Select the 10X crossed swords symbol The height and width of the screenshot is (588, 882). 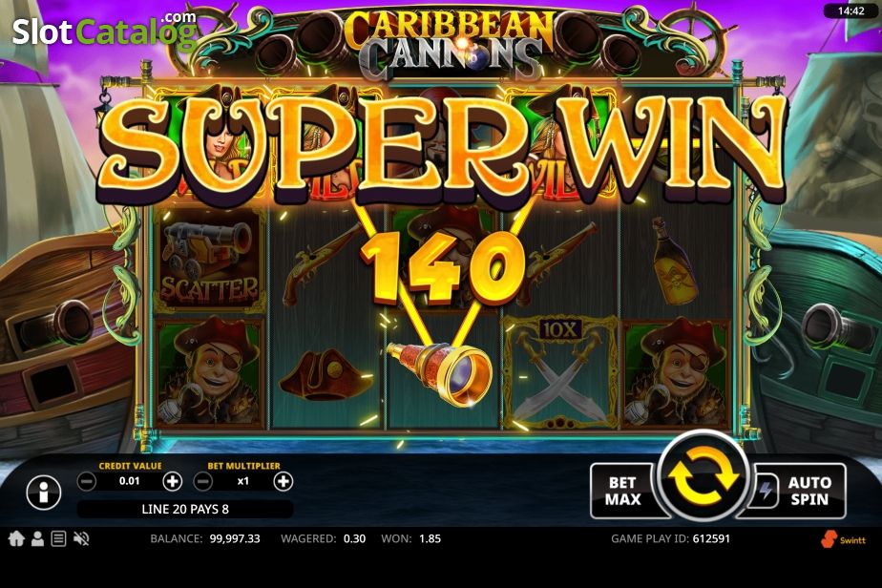(559, 372)
